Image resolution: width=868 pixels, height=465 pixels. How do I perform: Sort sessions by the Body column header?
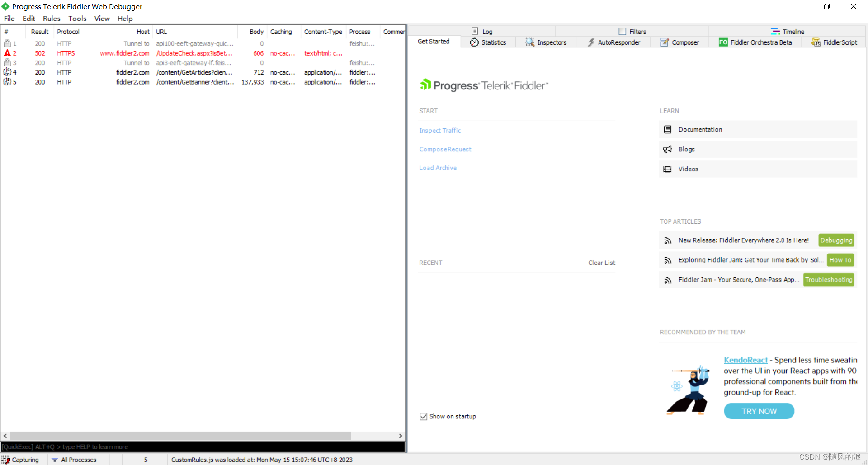(252, 32)
